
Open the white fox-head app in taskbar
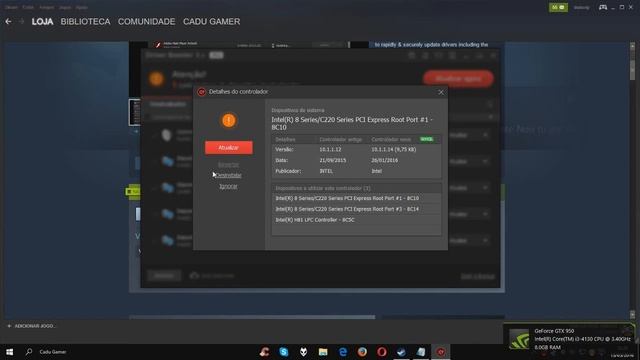point(304,352)
